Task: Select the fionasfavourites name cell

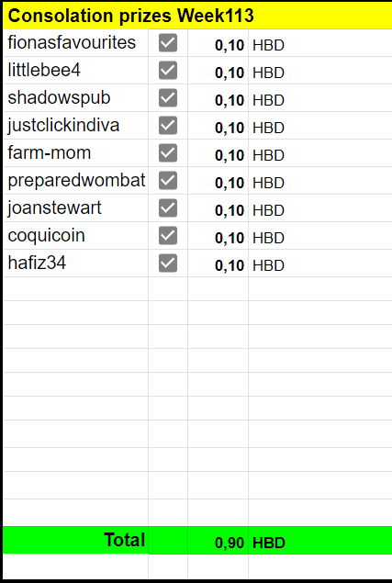Action: 75,43
